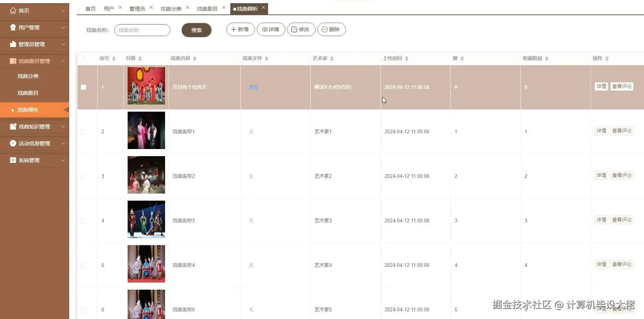Viewport: 644px width, 319px height.
Task: Close the 管理员 tab
Action: pos(151,8)
